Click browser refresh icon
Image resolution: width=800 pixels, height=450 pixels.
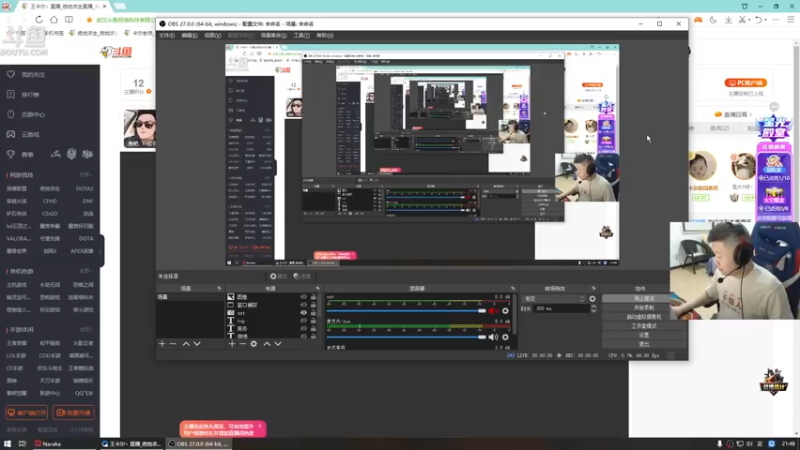pyautogui.click(x=39, y=19)
